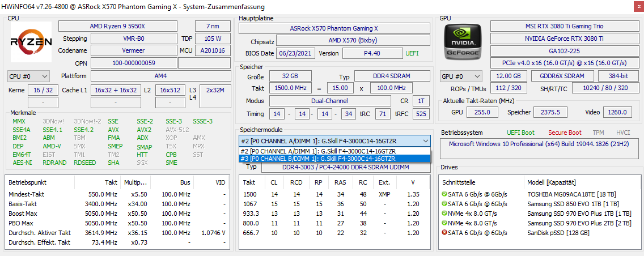Click the Vermeer codename field
Image resolution: width=644 pixels, height=256 pixels.
(133, 50)
